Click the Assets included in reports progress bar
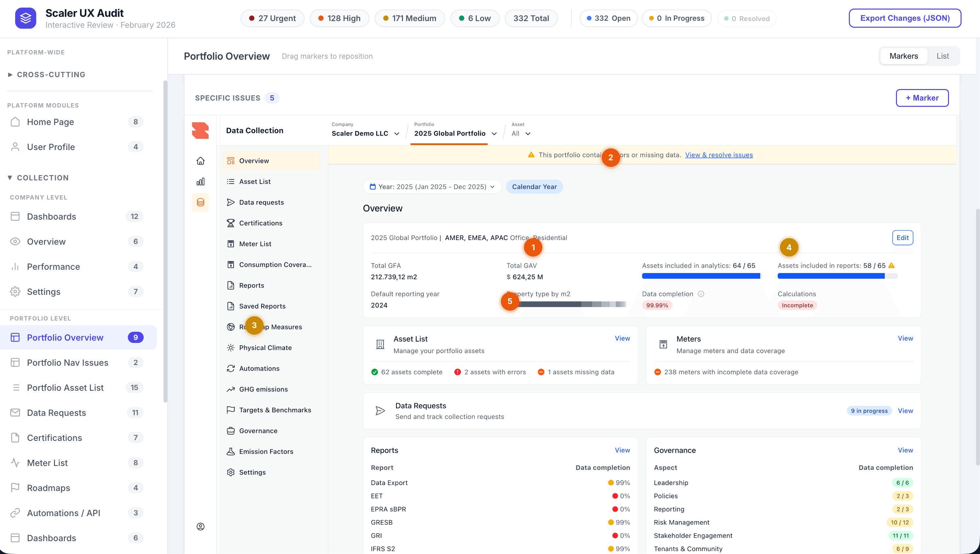Viewport: 980px width, 554px height. click(837, 276)
